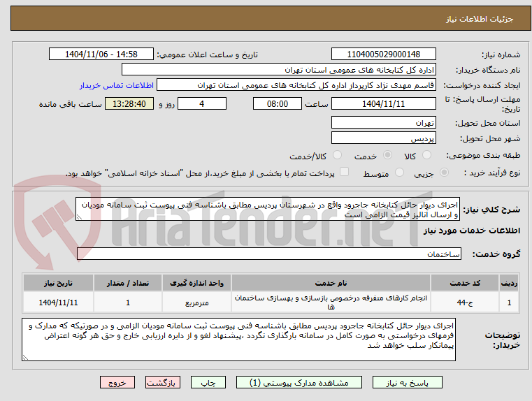
Task: Click the service name cell انجام کارهای متفرقه
Action: point(331,302)
